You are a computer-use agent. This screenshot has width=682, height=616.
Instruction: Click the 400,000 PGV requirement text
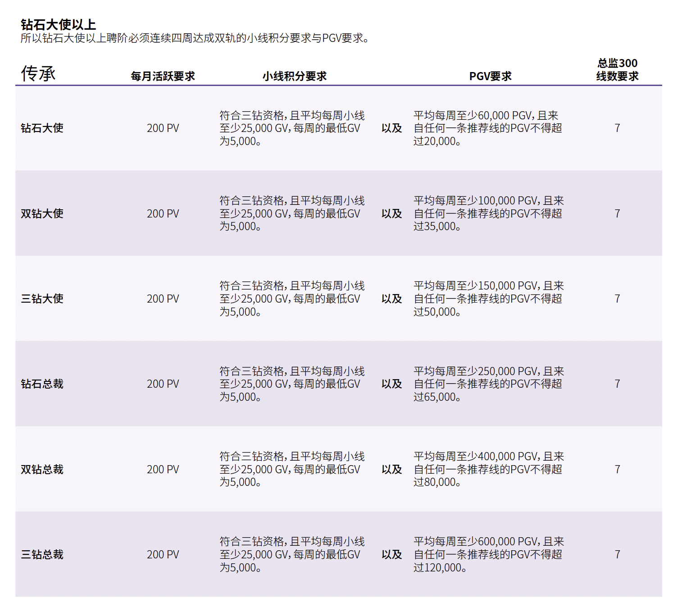click(x=488, y=469)
